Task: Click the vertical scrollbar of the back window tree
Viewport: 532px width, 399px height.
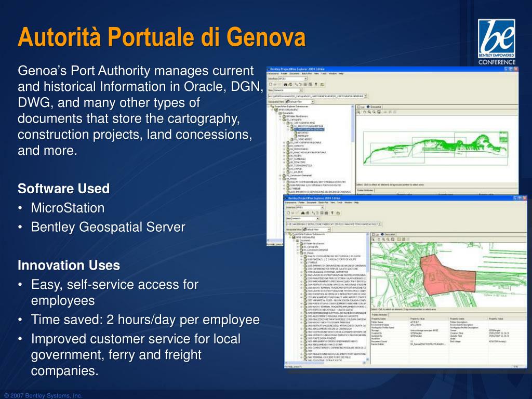Action: coord(353,149)
